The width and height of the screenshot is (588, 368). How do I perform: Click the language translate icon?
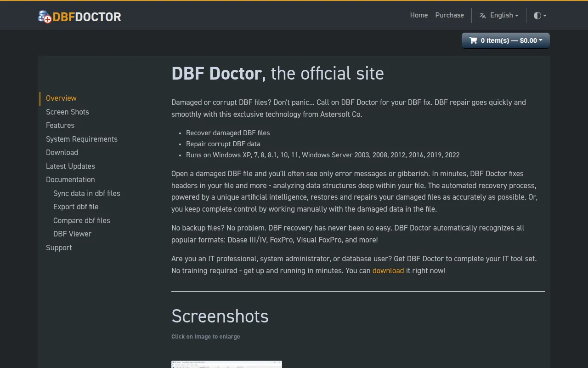(483, 16)
